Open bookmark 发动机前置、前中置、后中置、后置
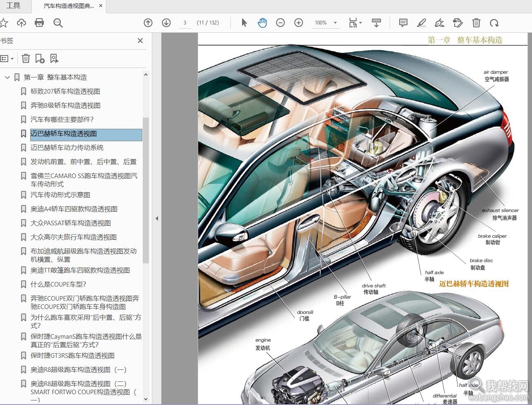 tap(84, 162)
